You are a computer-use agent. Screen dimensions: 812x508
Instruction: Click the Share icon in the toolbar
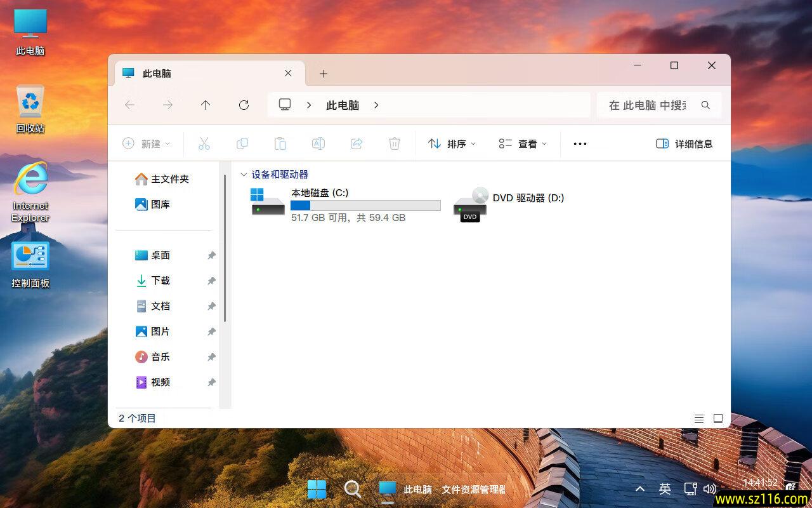point(357,144)
